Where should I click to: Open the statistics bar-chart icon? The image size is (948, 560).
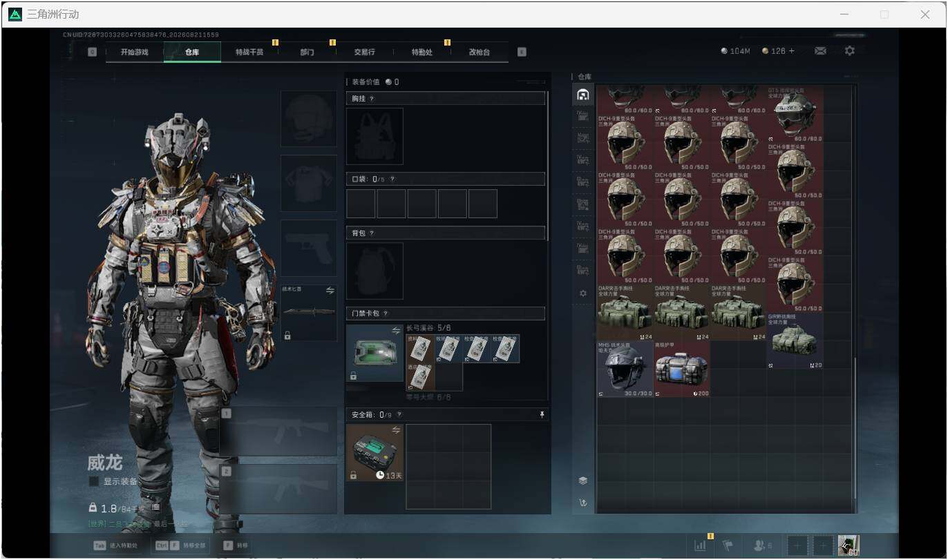coord(701,545)
